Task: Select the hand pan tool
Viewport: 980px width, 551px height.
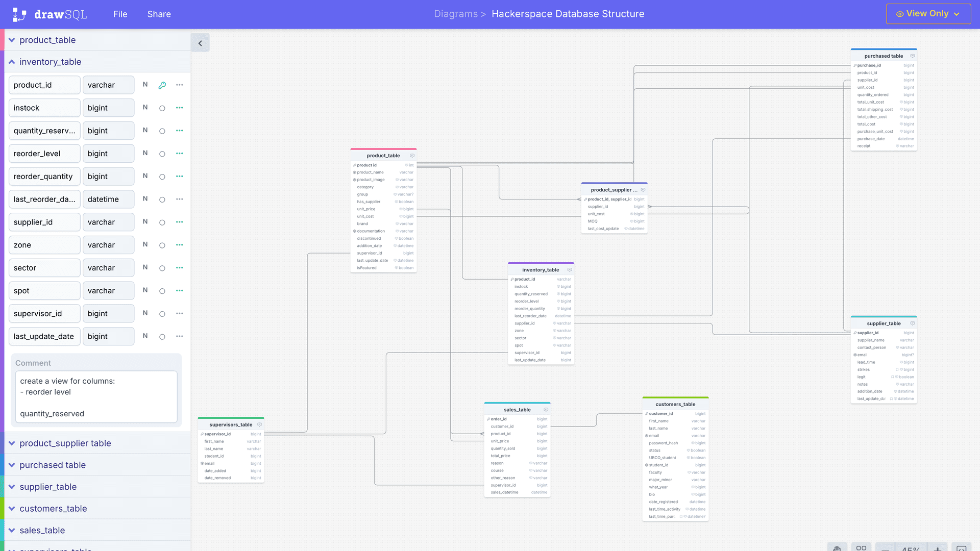Action: coord(837,548)
